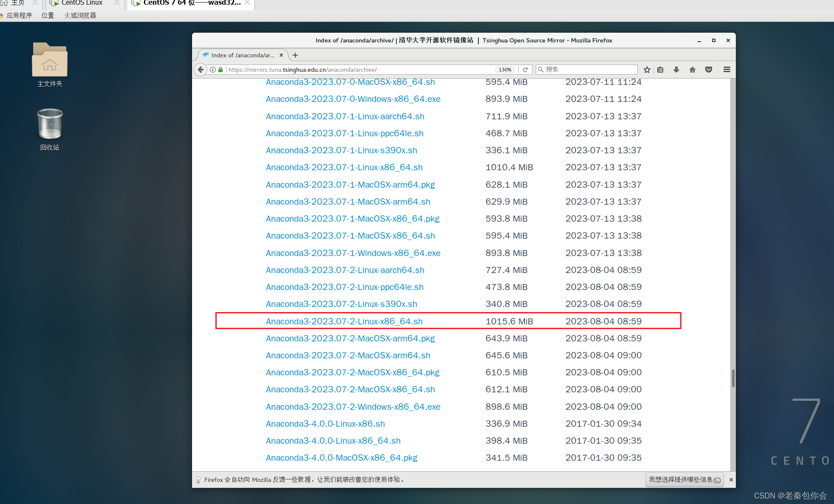Open link Anaconda3-2023.07-2-Windows-x86_64.exe
Screen dimensions: 834x504
pyautogui.click(x=353, y=407)
